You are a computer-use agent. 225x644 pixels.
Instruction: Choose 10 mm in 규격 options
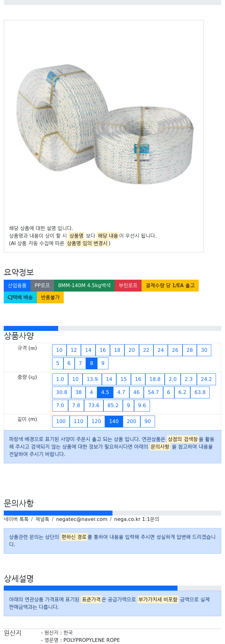point(59,350)
